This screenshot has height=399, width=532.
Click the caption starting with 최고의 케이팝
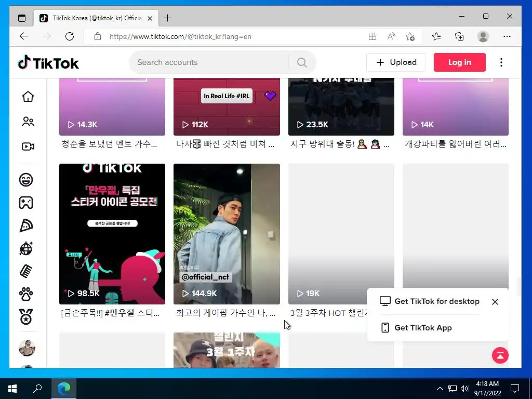225,313
